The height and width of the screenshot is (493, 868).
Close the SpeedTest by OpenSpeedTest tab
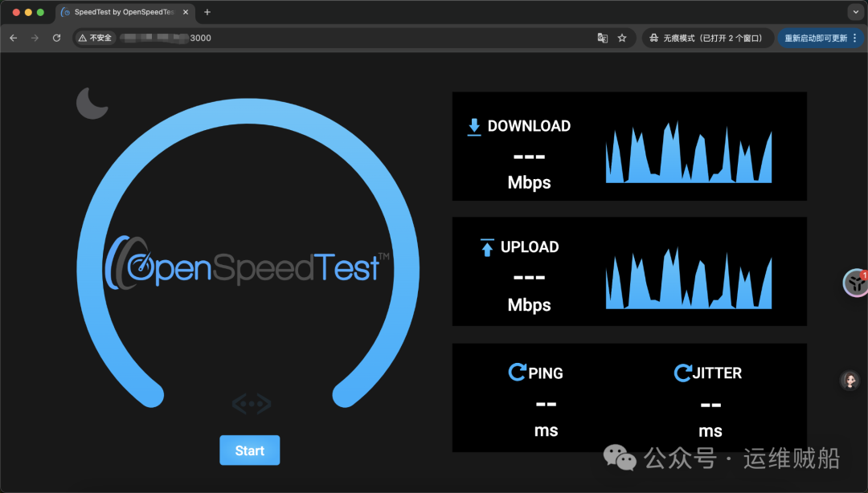click(x=186, y=12)
